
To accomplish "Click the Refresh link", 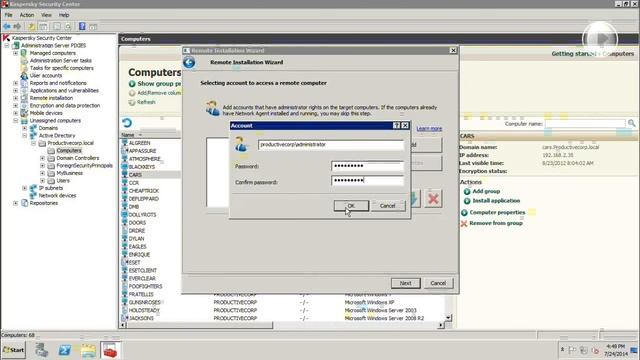I will (146, 102).
